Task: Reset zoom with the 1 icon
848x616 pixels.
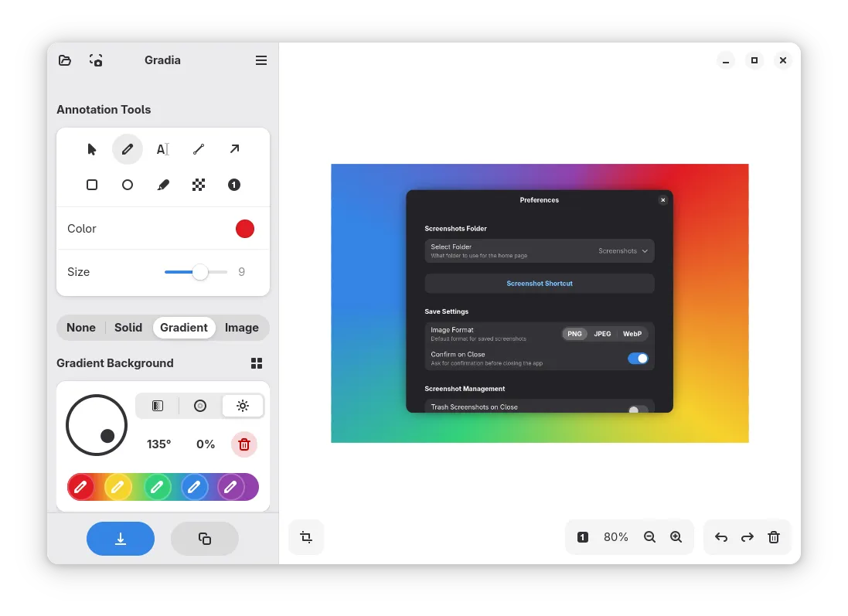Action: click(x=582, y=537)
